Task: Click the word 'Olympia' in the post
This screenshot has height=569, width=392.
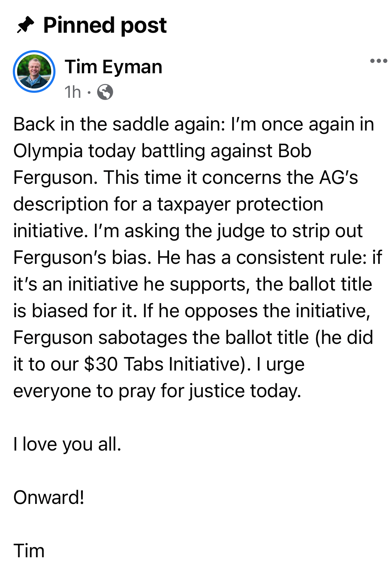Action: pos(48,151)
